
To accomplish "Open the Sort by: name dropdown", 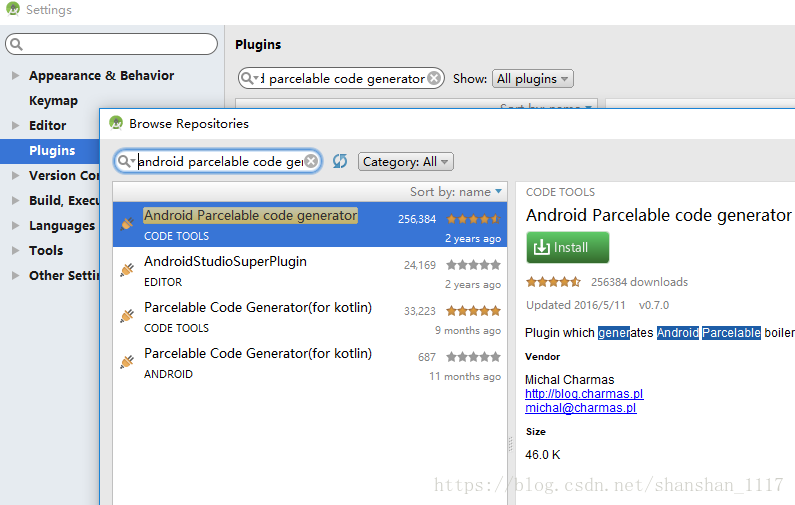I will (x=456, y=192).
